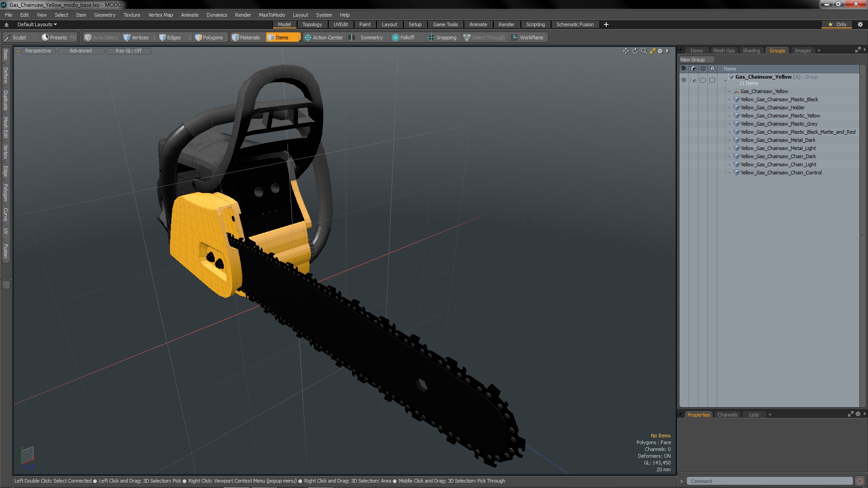Toggle Ray GL off setting

tap(128, 51)
